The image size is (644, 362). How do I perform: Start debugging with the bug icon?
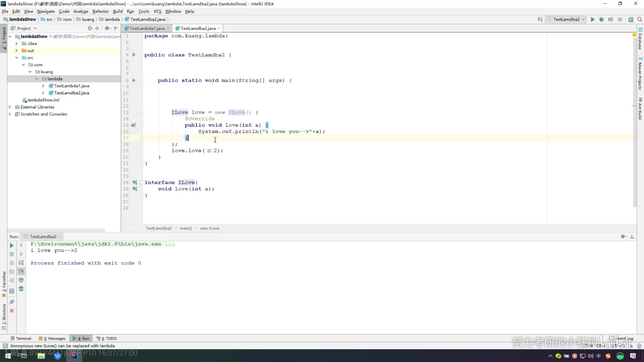pyautogui.click(x=602, y=19)
